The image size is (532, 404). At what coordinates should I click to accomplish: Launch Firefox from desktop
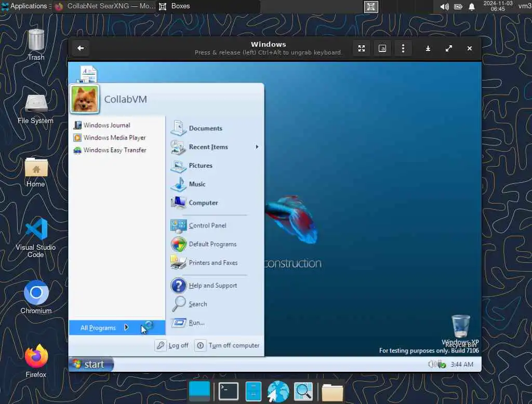coord(36,361)
